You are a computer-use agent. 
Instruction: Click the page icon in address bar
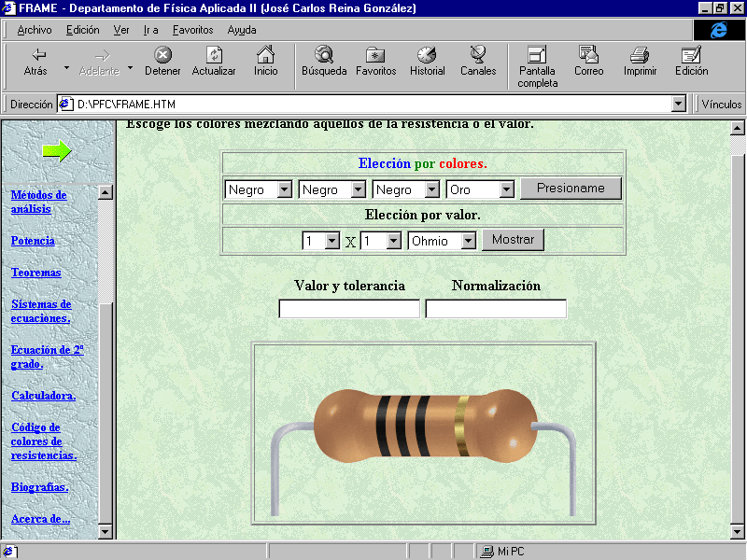65,104
